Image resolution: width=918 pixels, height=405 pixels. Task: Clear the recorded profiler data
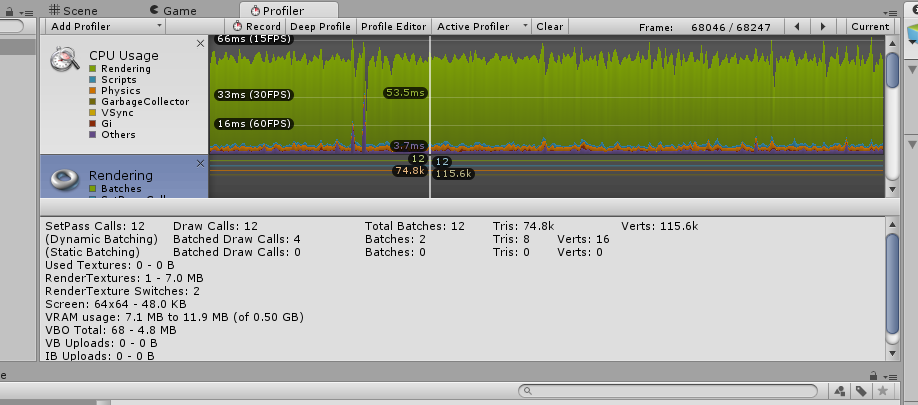click(550, 26)
